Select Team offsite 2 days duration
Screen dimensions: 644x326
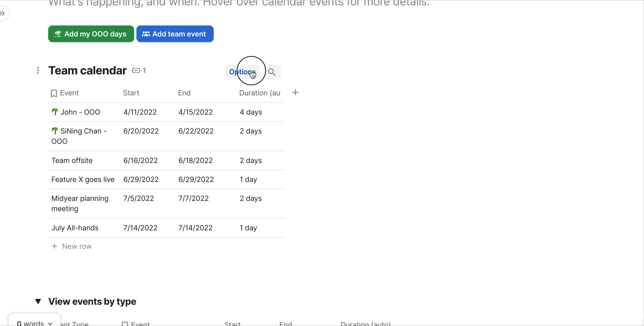(x=251, y=160)
